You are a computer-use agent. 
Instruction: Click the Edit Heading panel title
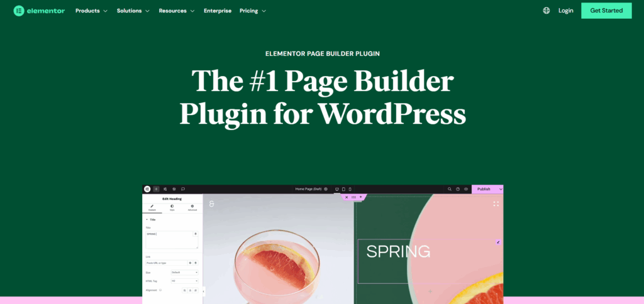pyautogui.click(x=172, y=198)
